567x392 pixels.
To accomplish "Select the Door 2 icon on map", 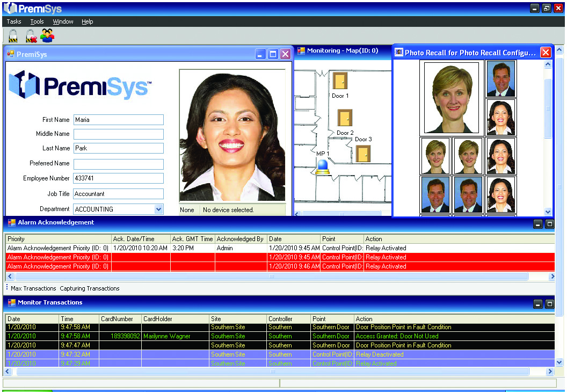I will point(345,118).
